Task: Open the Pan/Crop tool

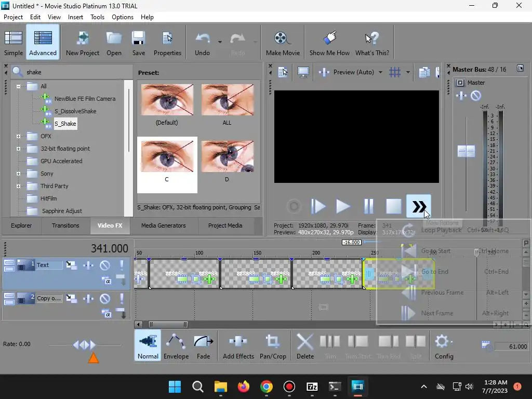Action: pyautogui.click(x=273, y=345)
